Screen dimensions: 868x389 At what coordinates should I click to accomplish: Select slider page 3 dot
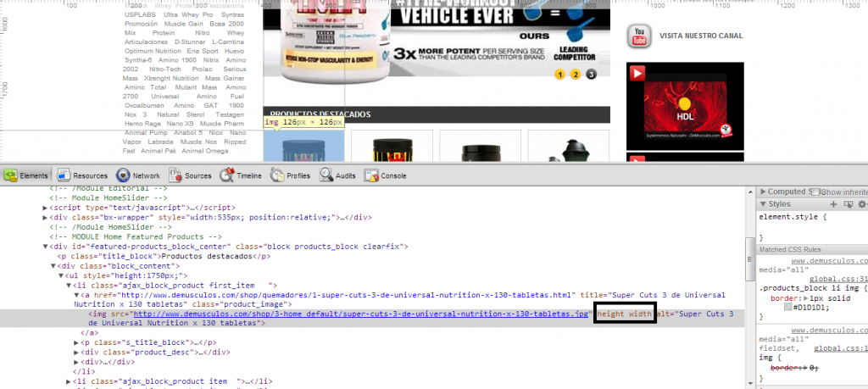591,75
